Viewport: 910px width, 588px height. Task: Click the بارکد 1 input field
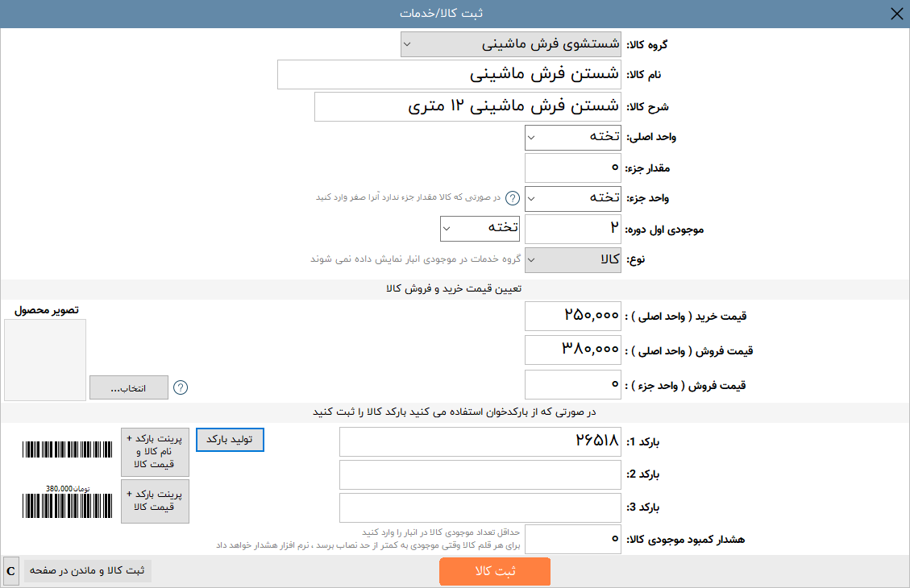pos(480,442)
